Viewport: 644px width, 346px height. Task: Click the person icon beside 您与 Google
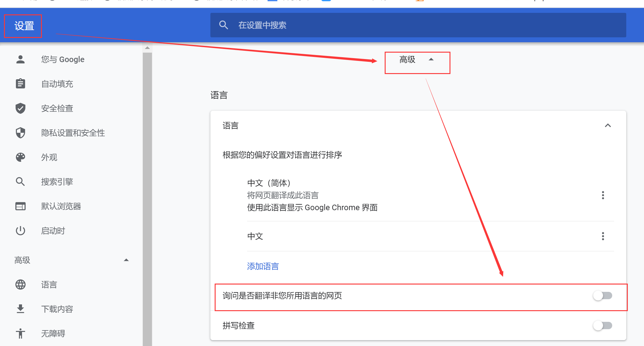pyautogui.click(x=20, y=59)
